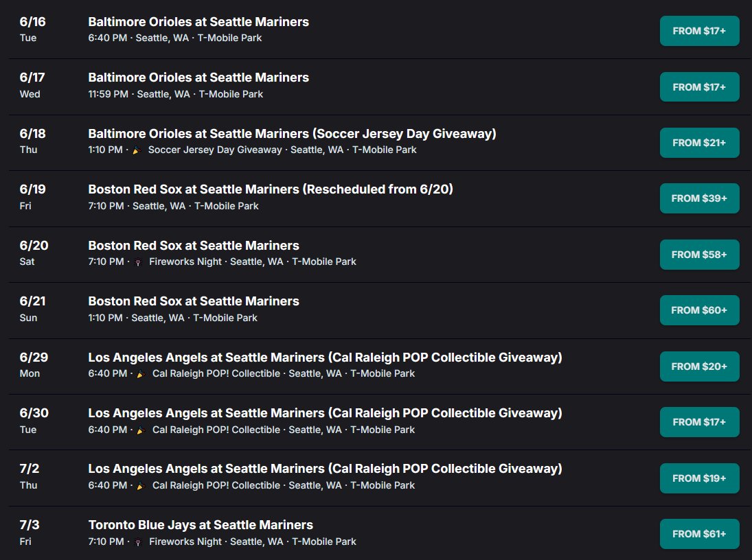Viewport: 752px width, 560px height.
Task: Click the 11:59 PM · Seattle, WA venue line
Action: 176,94
